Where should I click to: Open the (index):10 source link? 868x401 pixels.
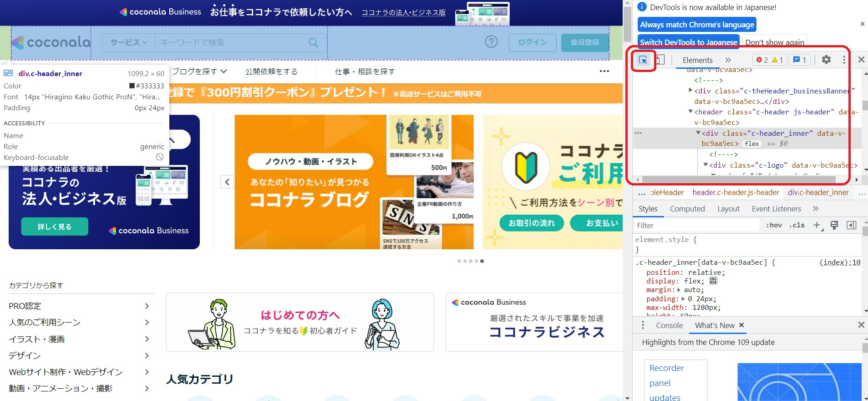[840, 262]
